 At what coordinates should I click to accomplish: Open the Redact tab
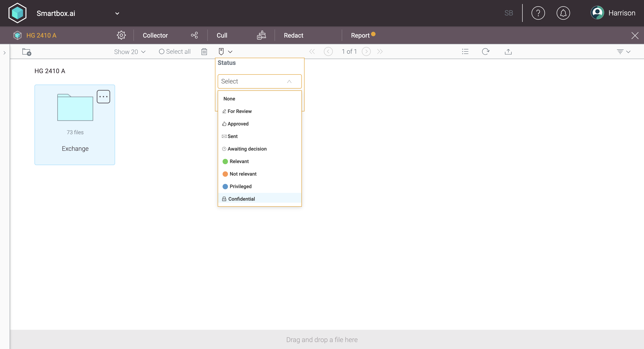click(293, 35)
